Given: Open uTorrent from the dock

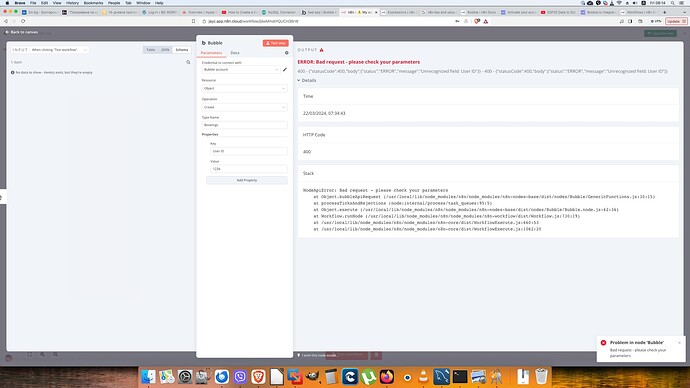Looking at the screenshot, I should click(368, 377).
